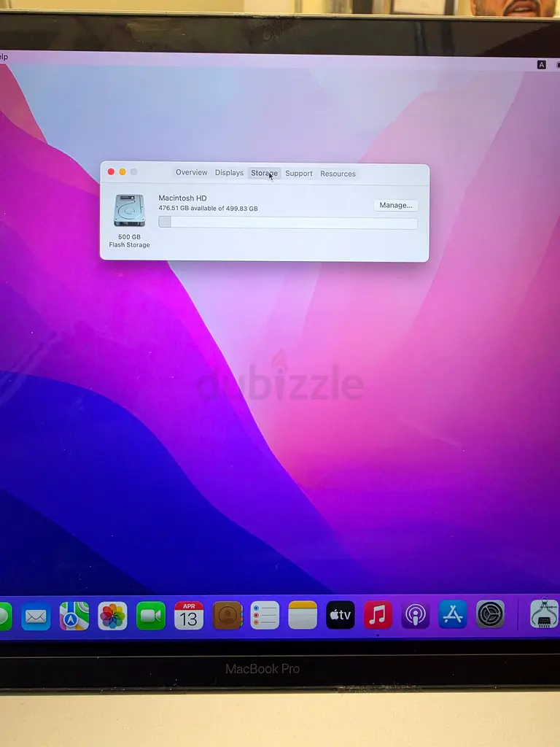Open the App Store
The image size is (560, 747).
pyautogui.click(x=453, y=614)
